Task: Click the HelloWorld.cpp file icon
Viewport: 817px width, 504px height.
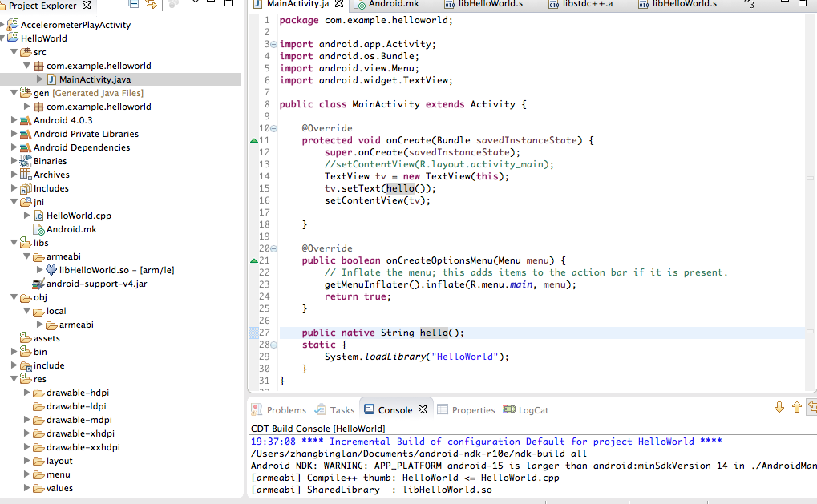Action: (x=38, y=216)
